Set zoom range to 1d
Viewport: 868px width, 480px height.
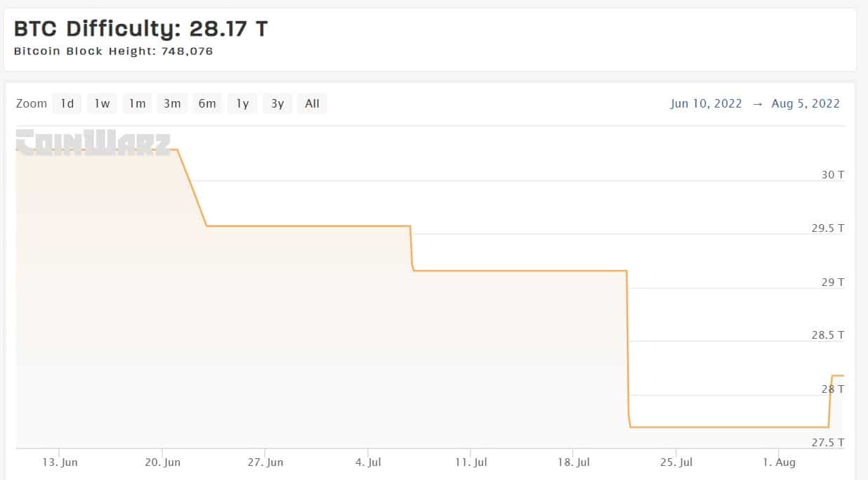pos(67,103)
